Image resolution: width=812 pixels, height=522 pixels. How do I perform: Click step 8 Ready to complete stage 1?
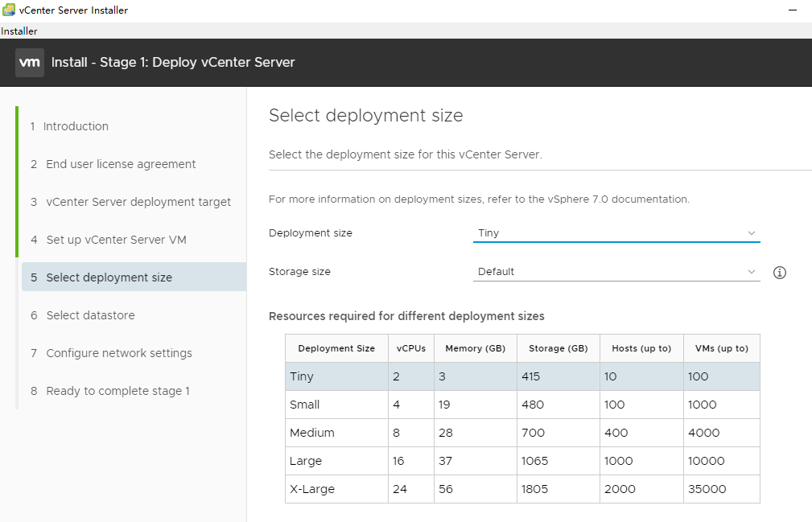point(110,391)
